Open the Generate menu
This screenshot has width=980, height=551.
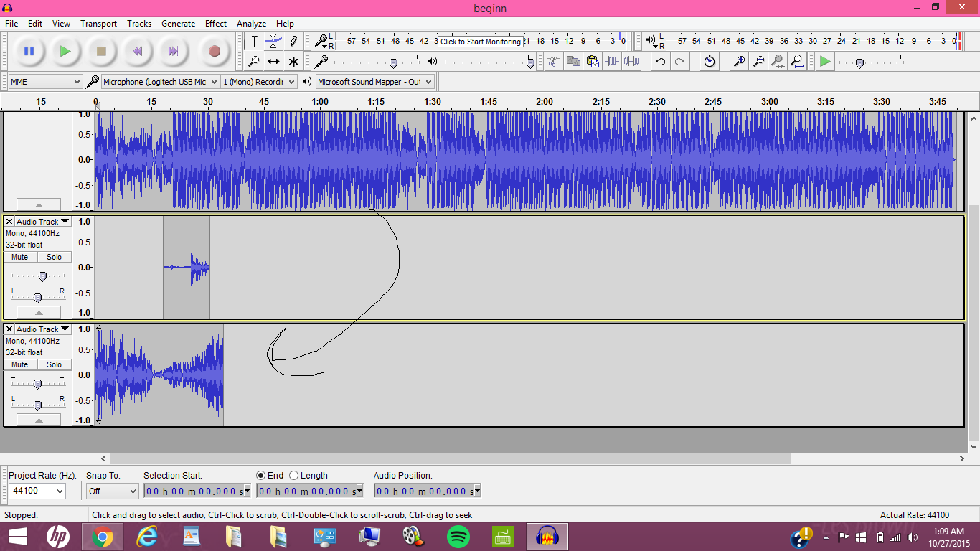tap(178, 24)
